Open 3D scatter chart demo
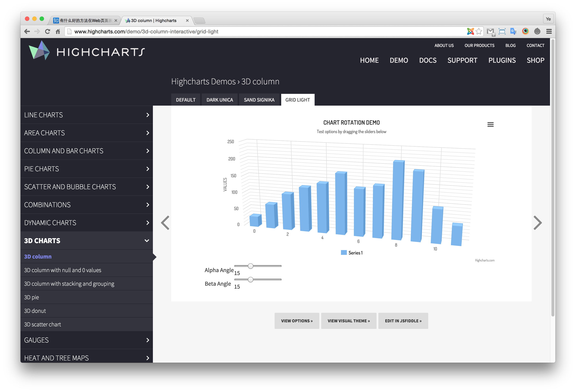The height and width of the screenshot is (392, 576). click(x=87, y=324)
